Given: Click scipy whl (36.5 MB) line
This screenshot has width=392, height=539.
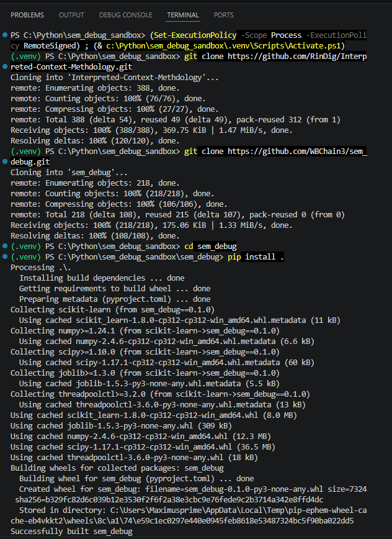Looking at the screenshot, I should coord(143,447).
